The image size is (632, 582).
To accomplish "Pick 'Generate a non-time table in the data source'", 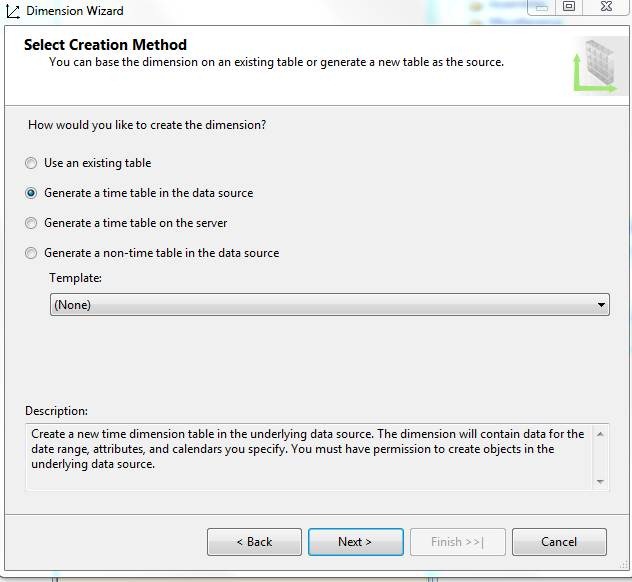I will [31, 253].
